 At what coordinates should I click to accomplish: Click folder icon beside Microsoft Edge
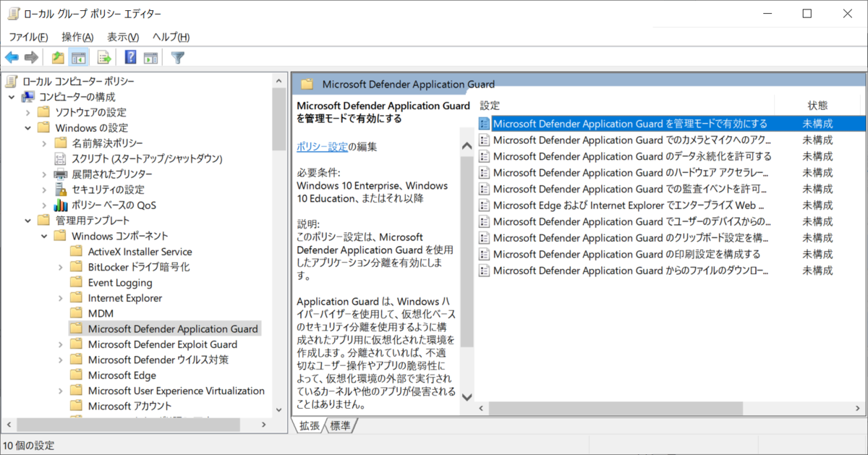point(76,375)
